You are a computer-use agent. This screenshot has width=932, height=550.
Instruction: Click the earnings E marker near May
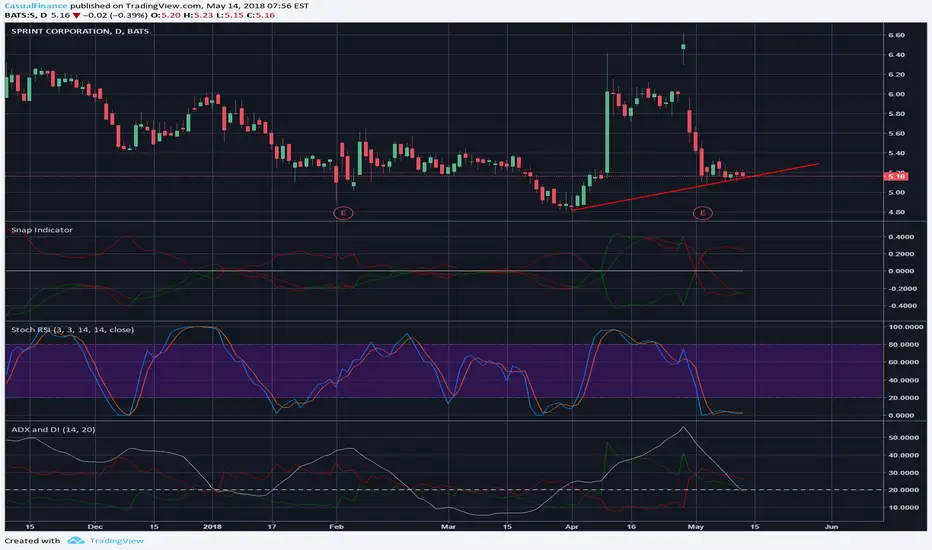[x=703, y=213]
